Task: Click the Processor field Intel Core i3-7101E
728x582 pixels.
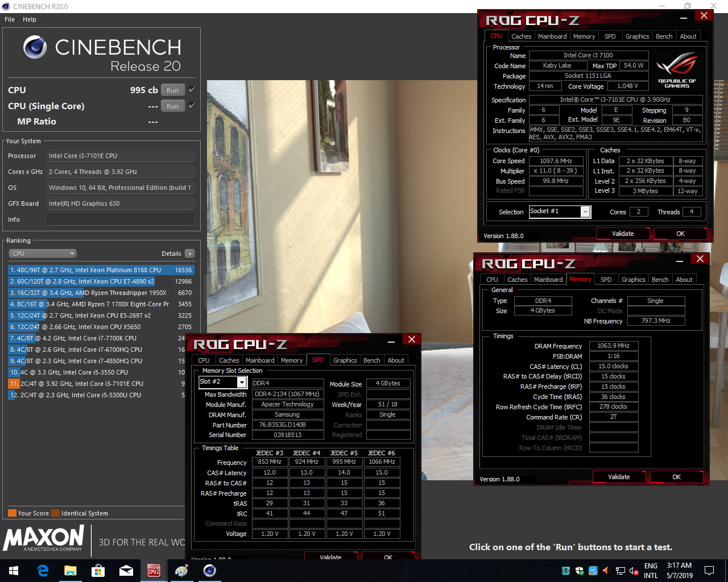Action: click(120, 156)
